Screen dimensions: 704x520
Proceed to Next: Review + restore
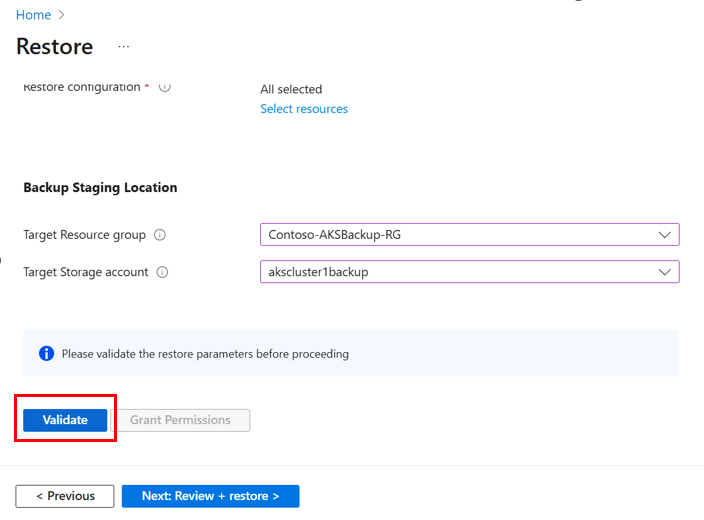point(210,496)
